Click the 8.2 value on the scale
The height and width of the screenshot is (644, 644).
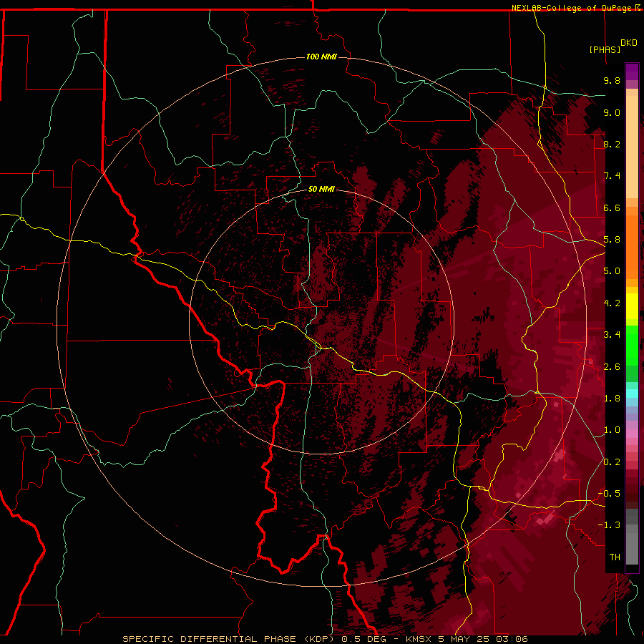coord(612,144)
